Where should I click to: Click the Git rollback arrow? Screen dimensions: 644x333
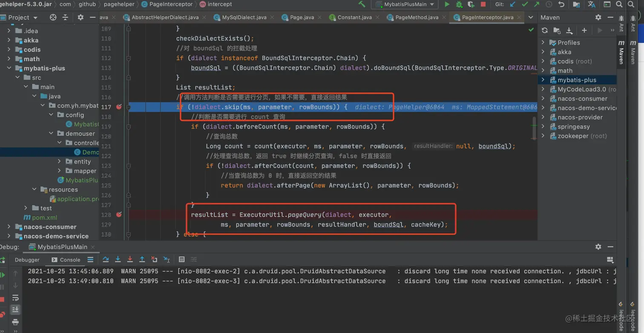point(561,4)
